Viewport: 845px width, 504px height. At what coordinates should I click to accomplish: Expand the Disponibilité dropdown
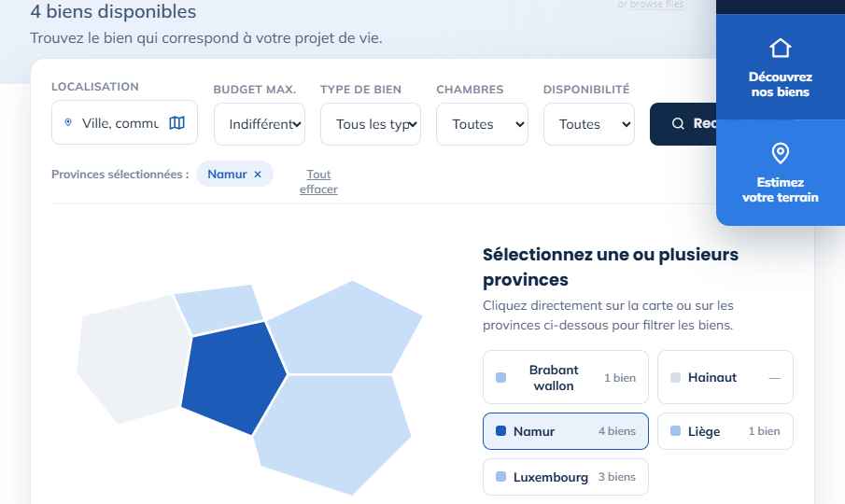point(588,124)
